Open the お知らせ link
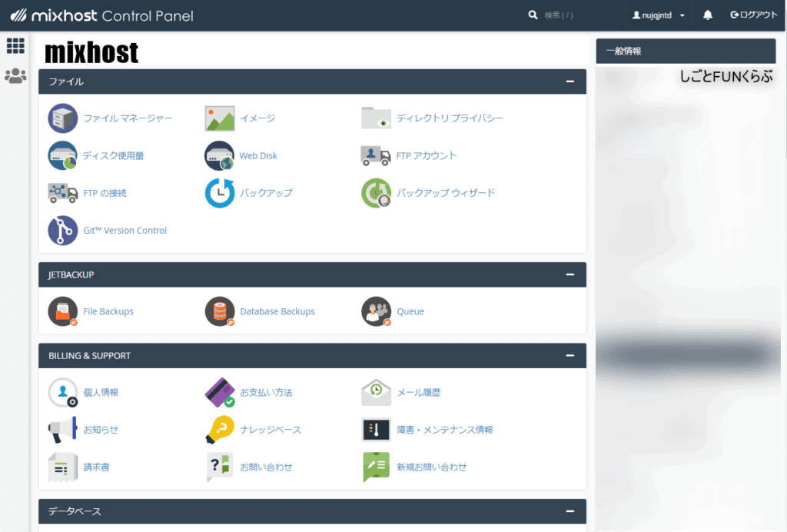This screenshot has height=532, width=787. 101,430
